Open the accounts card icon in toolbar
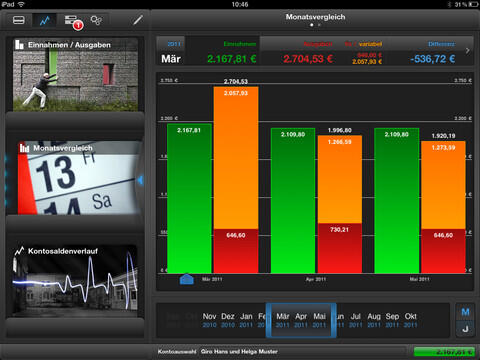Screen dimensions: 480x360 [x=19, y=20]
